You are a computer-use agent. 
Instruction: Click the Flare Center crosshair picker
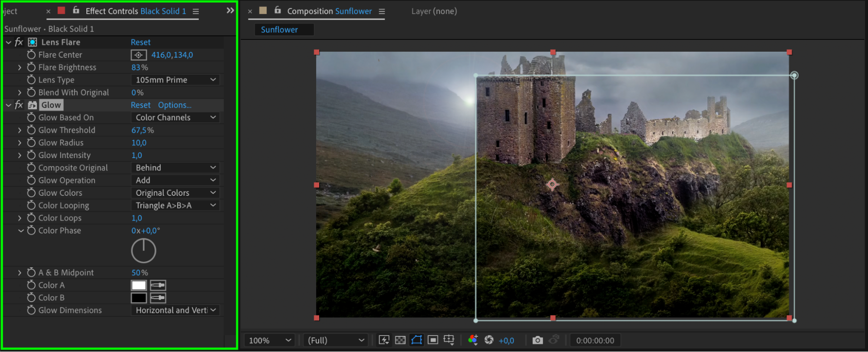coord(139,55)
